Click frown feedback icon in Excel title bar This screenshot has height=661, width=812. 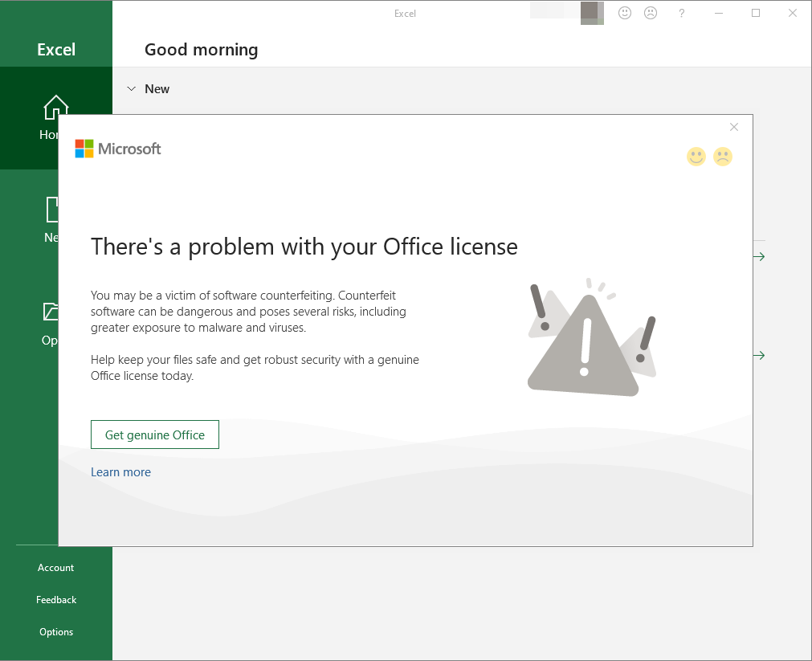pos(651,13)
